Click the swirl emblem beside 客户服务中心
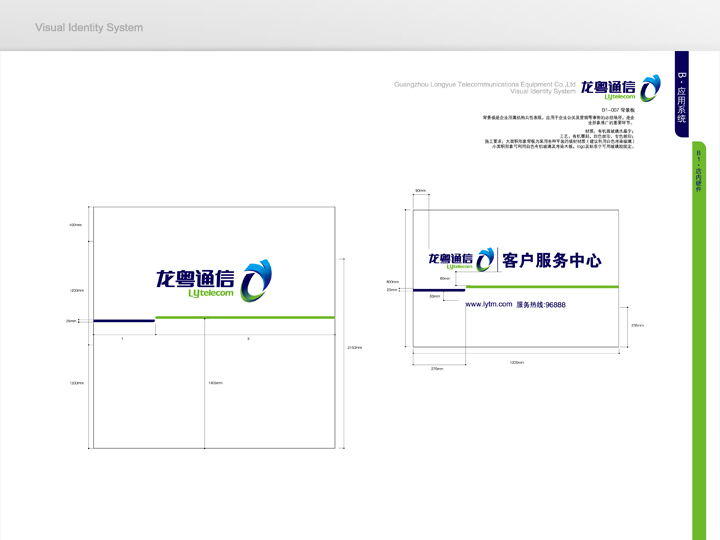The width and height of the screenshot is (720, 540). point(485,259)
